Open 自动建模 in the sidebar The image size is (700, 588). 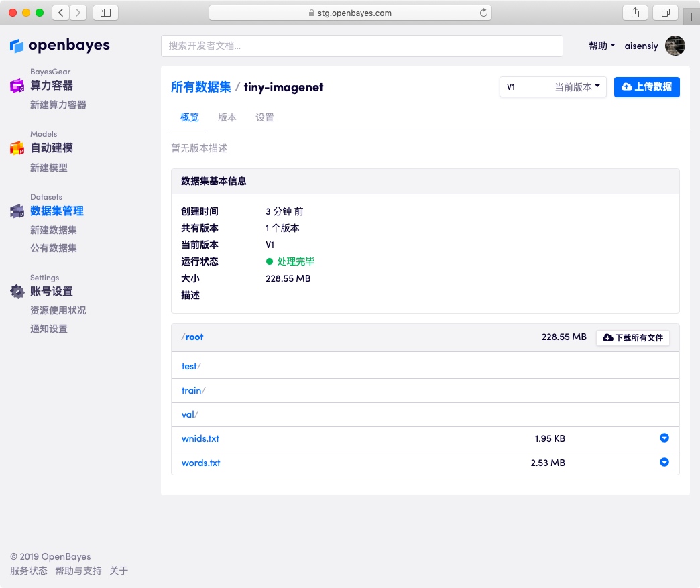52,148
